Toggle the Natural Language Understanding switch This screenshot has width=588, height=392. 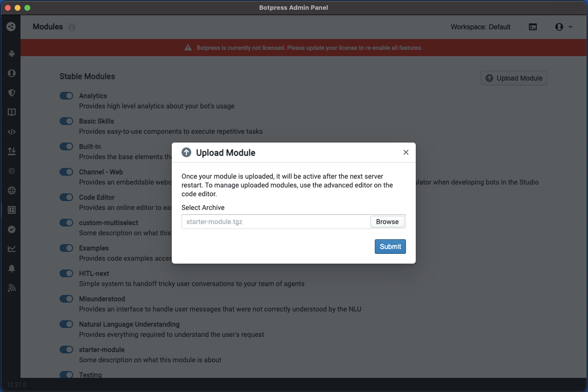pos(66,324)
